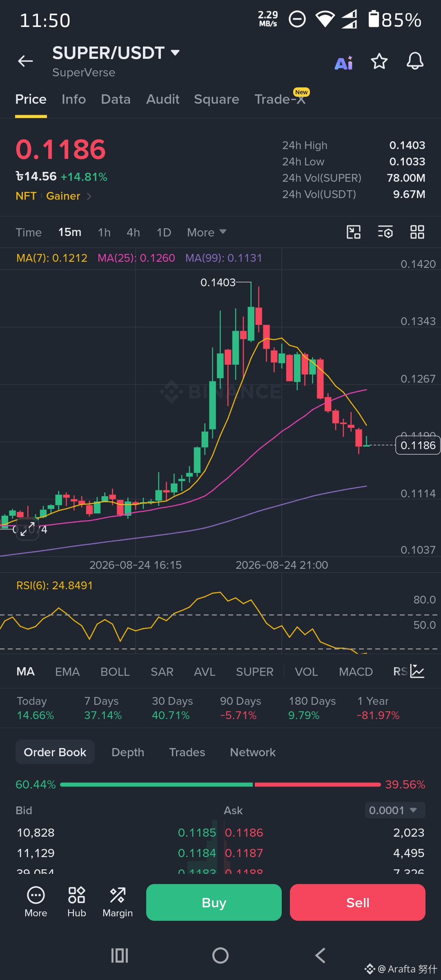Show the Depth tab
The image size is (441, 980).
(x=128, y=752)
